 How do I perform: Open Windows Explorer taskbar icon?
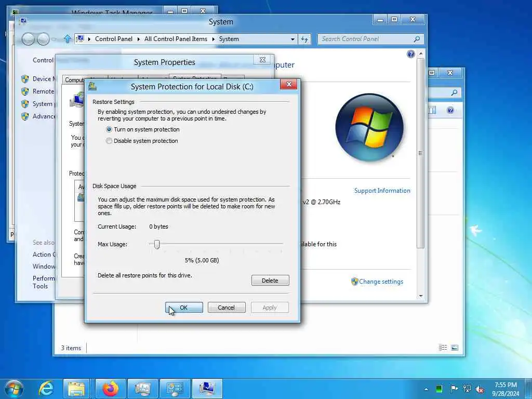(x=77, y=389)
